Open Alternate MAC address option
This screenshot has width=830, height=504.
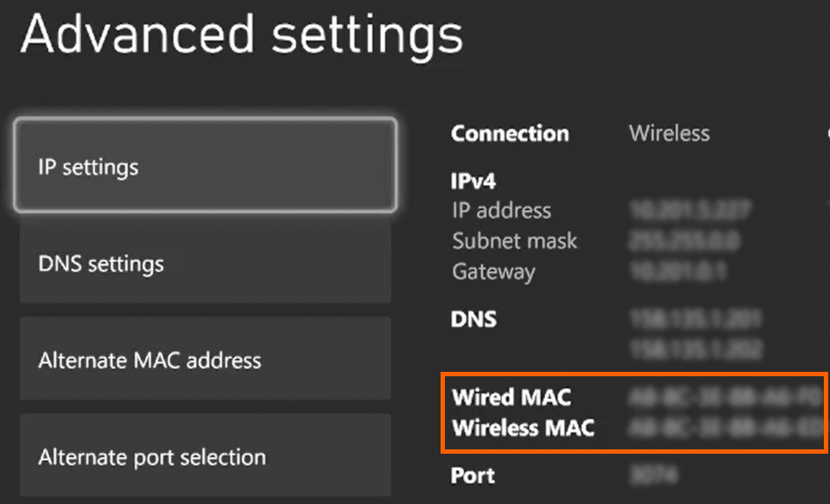[x=204, y=360]
